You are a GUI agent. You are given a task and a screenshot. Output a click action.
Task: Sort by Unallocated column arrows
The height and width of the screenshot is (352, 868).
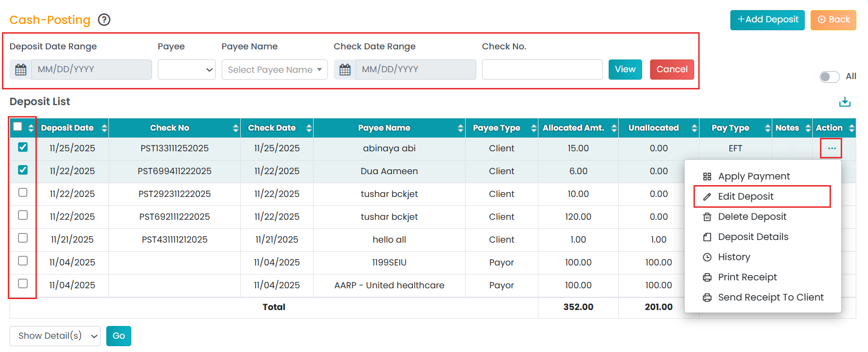[x=694, y=128]
